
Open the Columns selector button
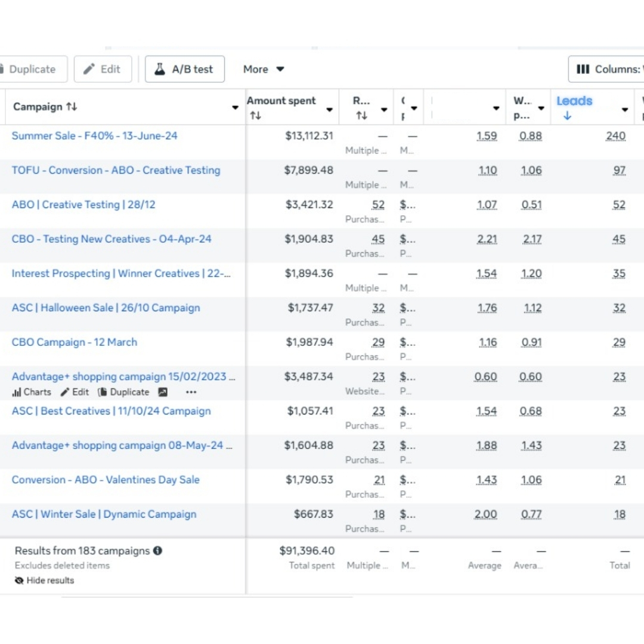(x=607, y=69)
